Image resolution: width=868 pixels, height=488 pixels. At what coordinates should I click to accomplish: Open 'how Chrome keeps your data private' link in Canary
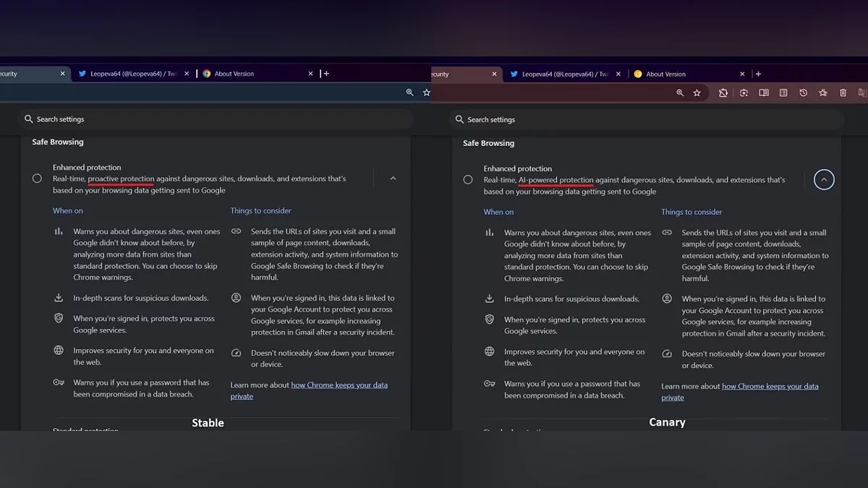(770, 387)
